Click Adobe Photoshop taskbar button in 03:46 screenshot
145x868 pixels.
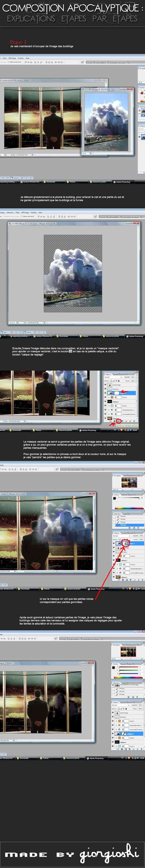(x=89, y=430)
